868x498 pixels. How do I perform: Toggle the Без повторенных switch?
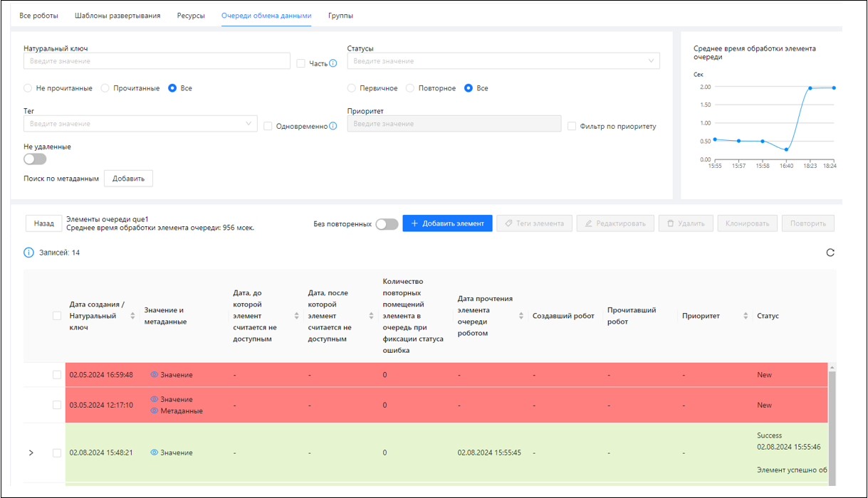(x=387, y=224)
